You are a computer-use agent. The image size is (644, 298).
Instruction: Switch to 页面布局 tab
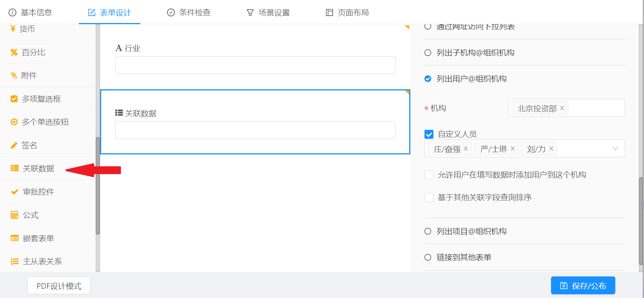[x=347, y=13]
